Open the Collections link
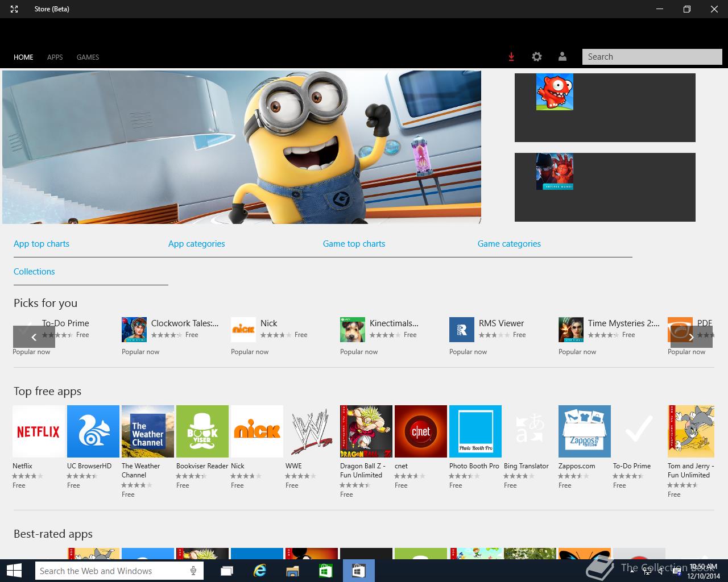 click(x=34, y=272)
